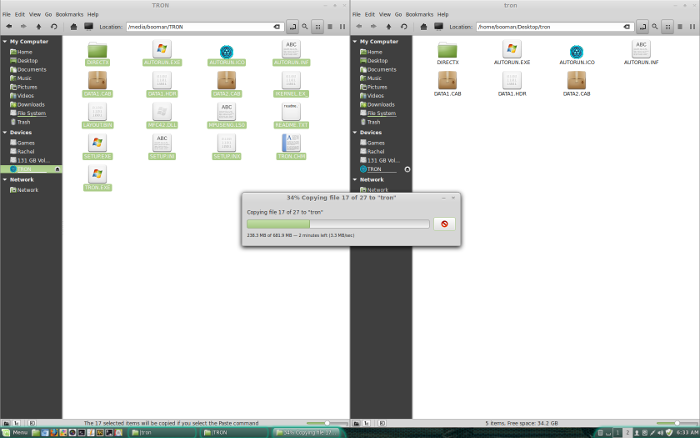This screenshot has width=700, height=438.
Task: Open home folder in left TRON window
Action: pos(74,27)
